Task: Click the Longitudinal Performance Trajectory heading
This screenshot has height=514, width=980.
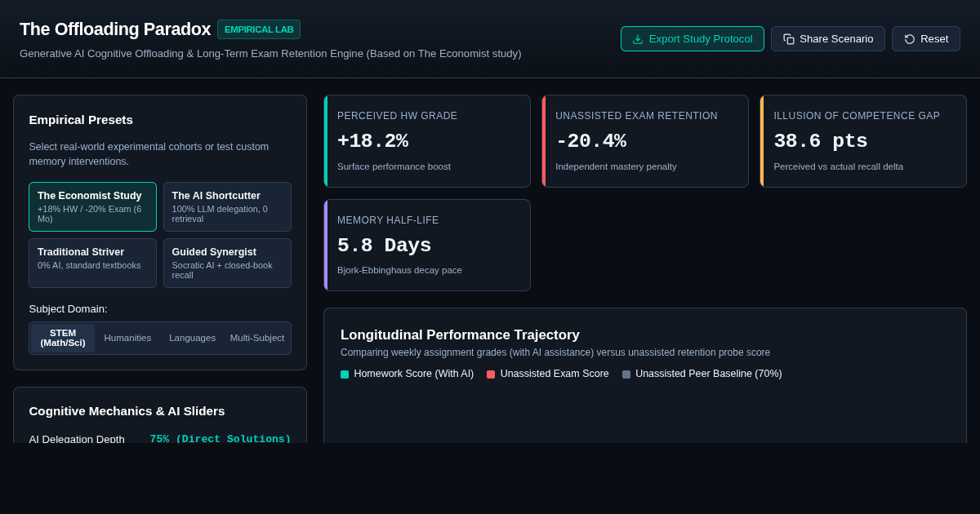Action: [460, 335]
